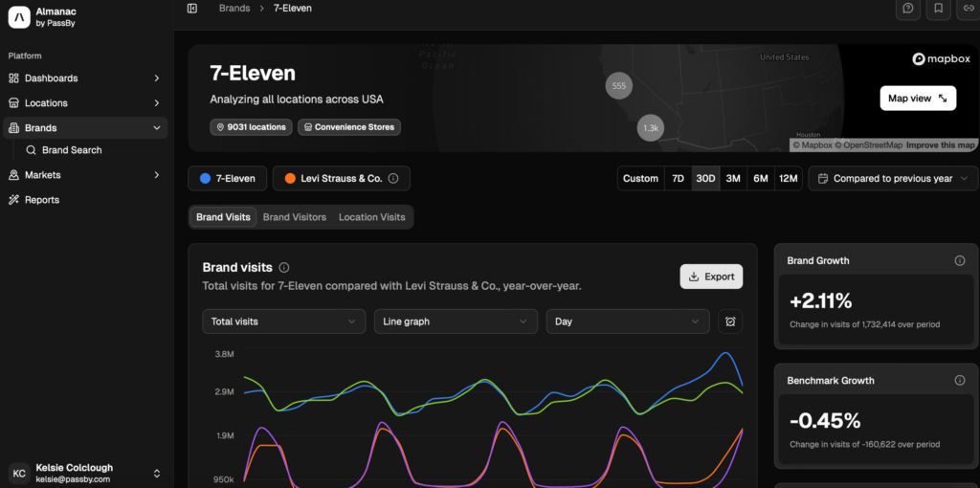
Task: Click the 7-Eleven breadcrumb
Action: click(x=293, y=8)
